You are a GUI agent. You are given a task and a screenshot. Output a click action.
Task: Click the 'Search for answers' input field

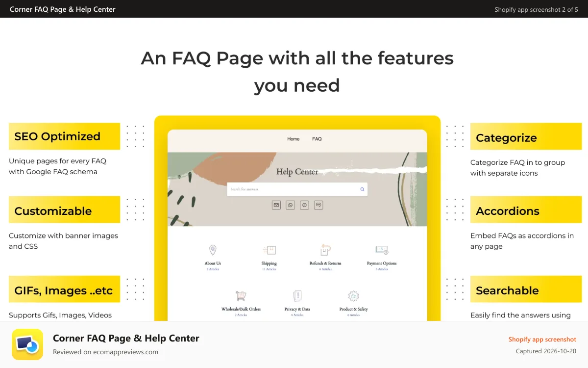point(297,189)
